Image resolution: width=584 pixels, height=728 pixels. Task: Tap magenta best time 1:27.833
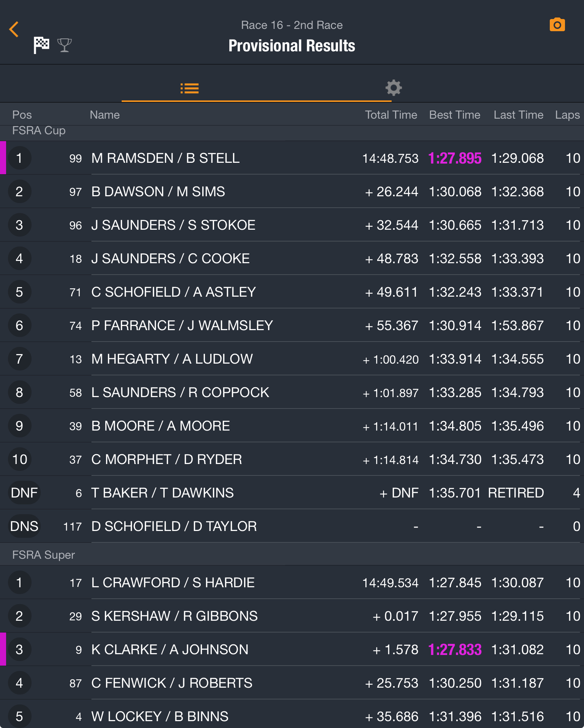455,650
